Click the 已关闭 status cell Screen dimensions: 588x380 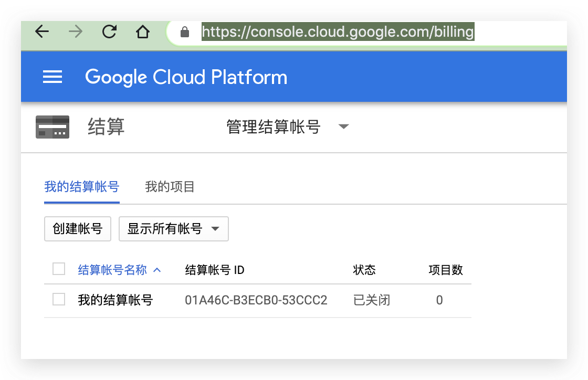[x=372, y=300]
